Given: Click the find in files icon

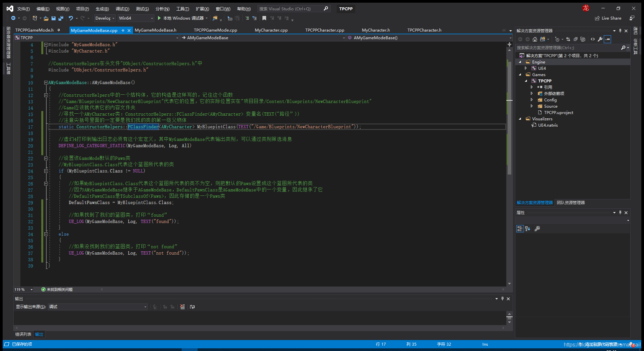Looking at the screenshot, I should tap(215, 18).
